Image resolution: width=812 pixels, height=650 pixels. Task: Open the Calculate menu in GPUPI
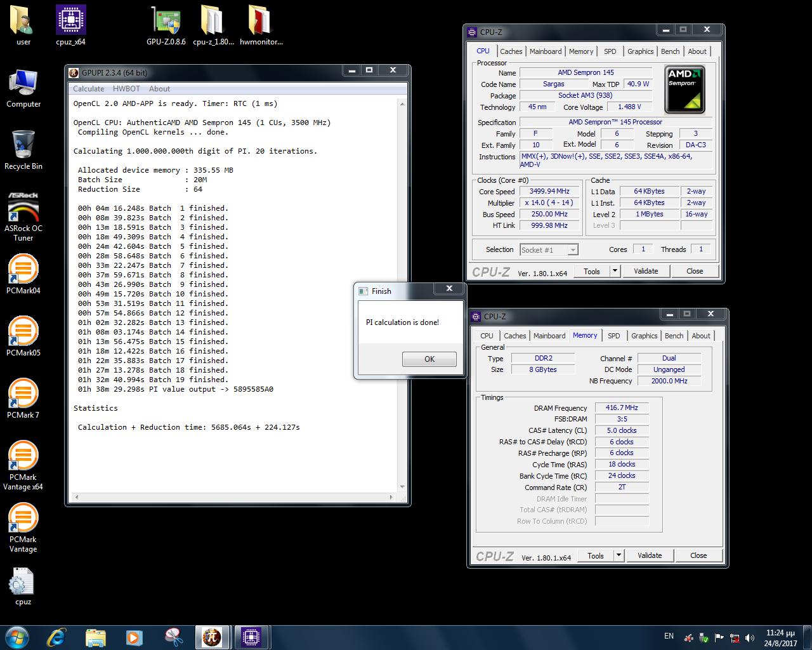(x=88, y=89)
